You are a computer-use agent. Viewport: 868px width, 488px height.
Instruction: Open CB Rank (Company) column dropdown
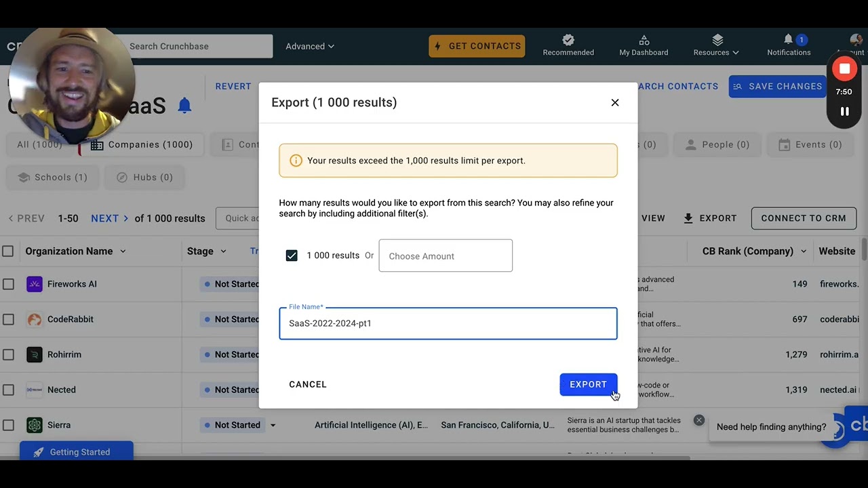(x=804, y=251)
